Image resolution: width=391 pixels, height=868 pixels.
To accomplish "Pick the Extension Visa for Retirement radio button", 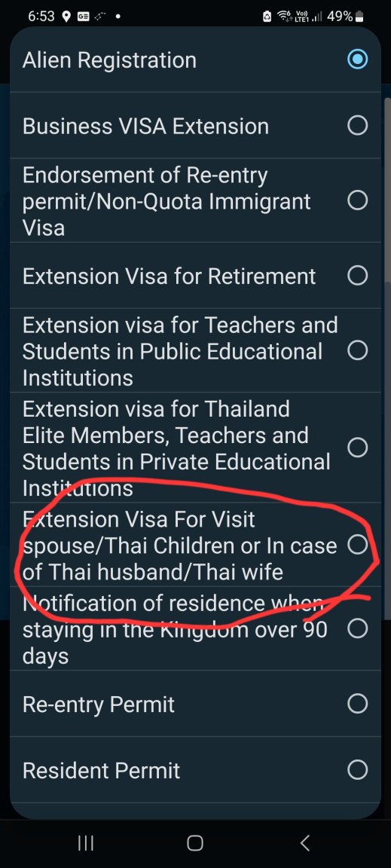I will [357, 274].
